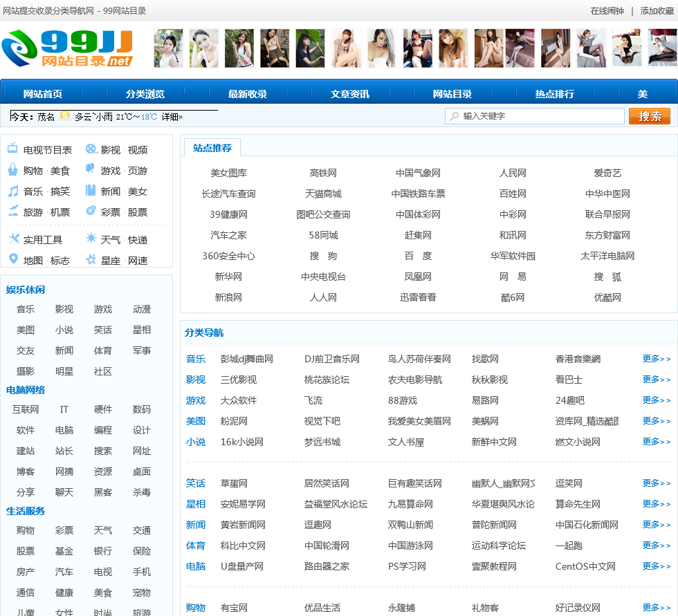
Task: Click the map pin icon beside 地图
Action: pos(13,259)
